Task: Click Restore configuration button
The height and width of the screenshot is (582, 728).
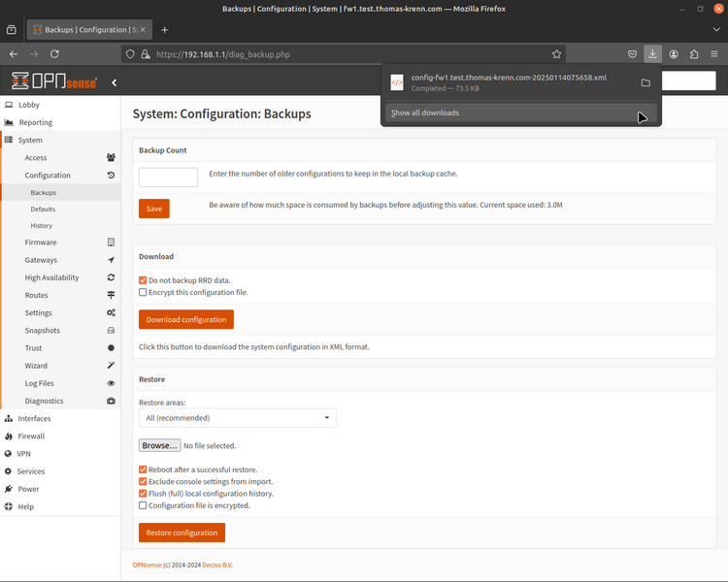Action: pos(182,533)
